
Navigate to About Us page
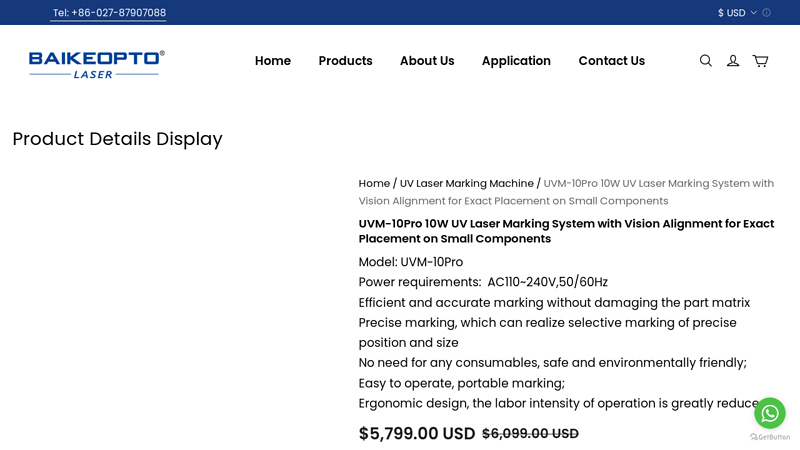(x=427, y=61)
